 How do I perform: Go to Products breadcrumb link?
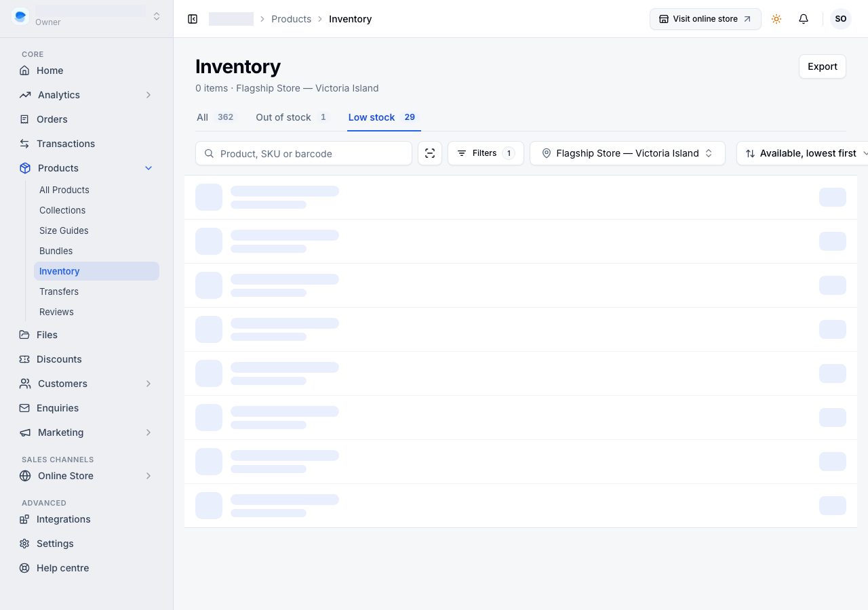point(292,19)
